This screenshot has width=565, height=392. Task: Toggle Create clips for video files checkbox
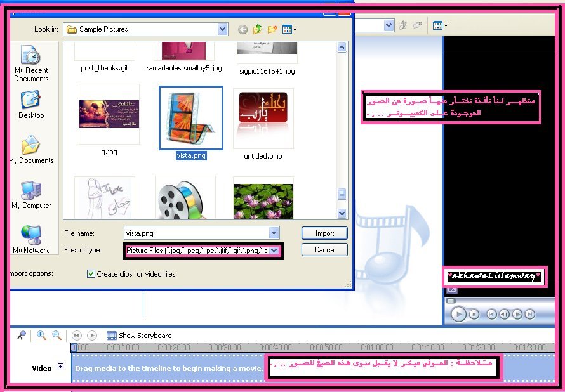point(91,274)
